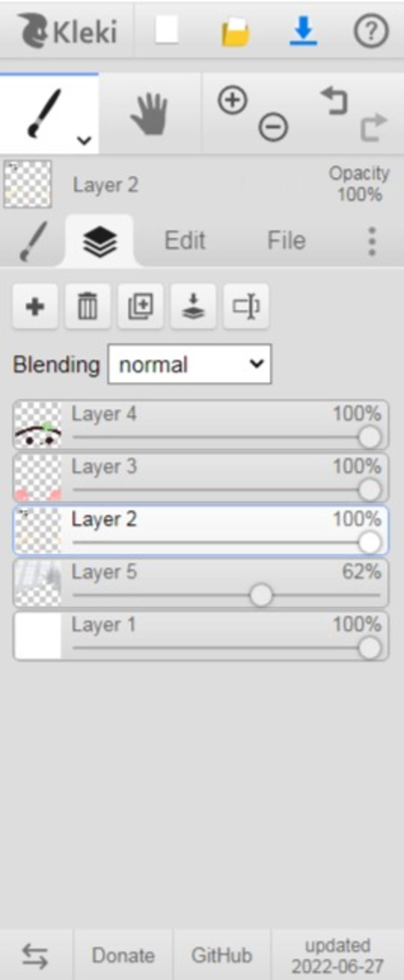The image size is (404, 980).
Task: Open the import image folder icon
Action: click(235, 32)
